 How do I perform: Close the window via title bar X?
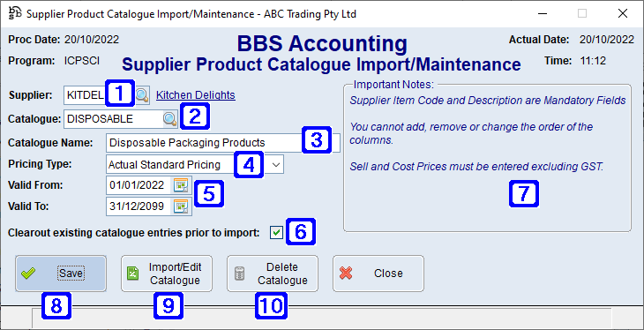point(623,13)
